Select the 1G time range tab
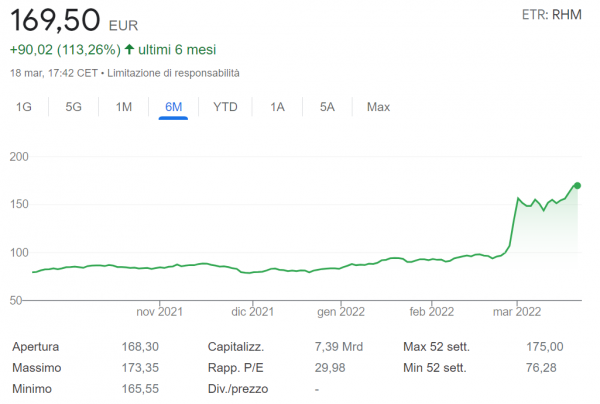This screenshot has height=404, width=600. [24, 107]
